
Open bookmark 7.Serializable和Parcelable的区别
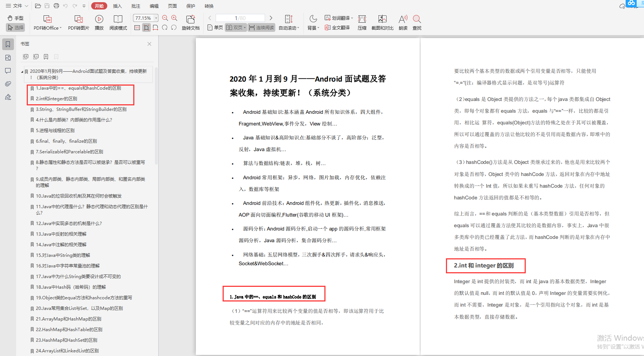(x=69, y=151)
